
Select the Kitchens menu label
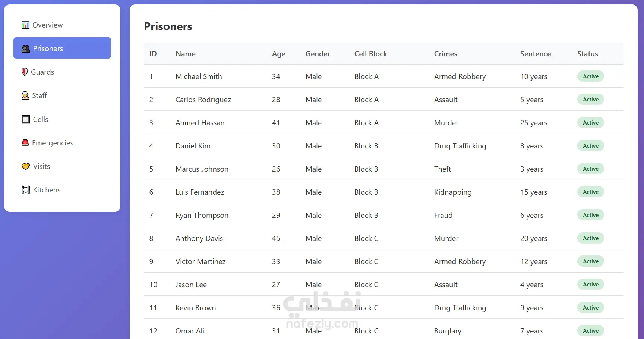click(47, 190)
